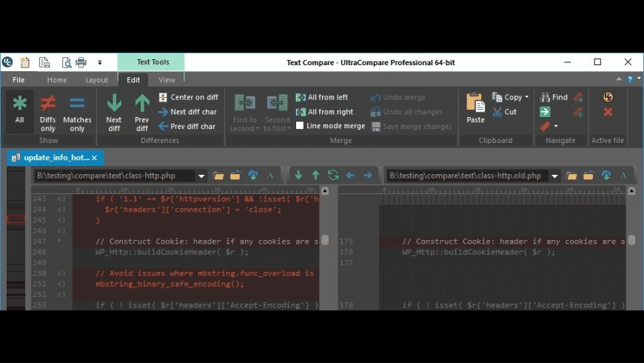
Task: Click the printer icon in title bar
Action: coord(81,62)
